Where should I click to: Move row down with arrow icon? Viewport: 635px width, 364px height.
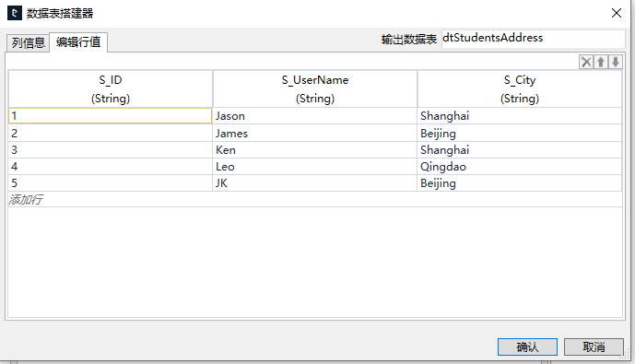tap(615, 62)
